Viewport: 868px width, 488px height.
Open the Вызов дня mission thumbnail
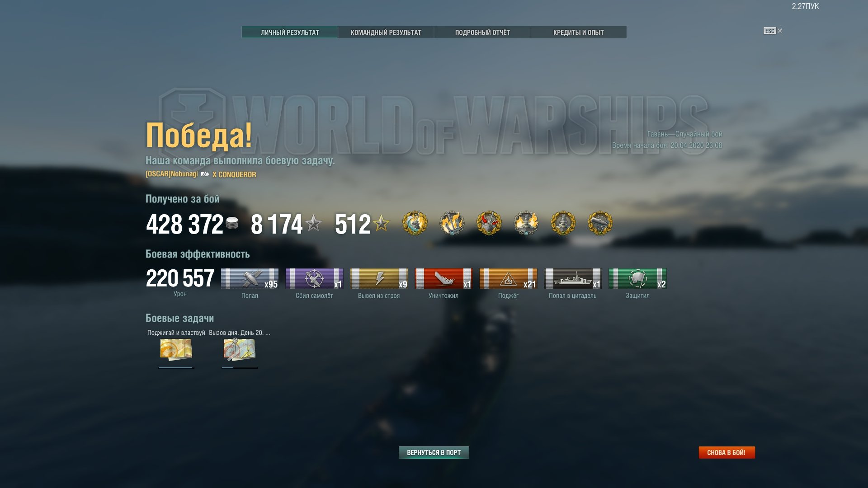(240, 350)
